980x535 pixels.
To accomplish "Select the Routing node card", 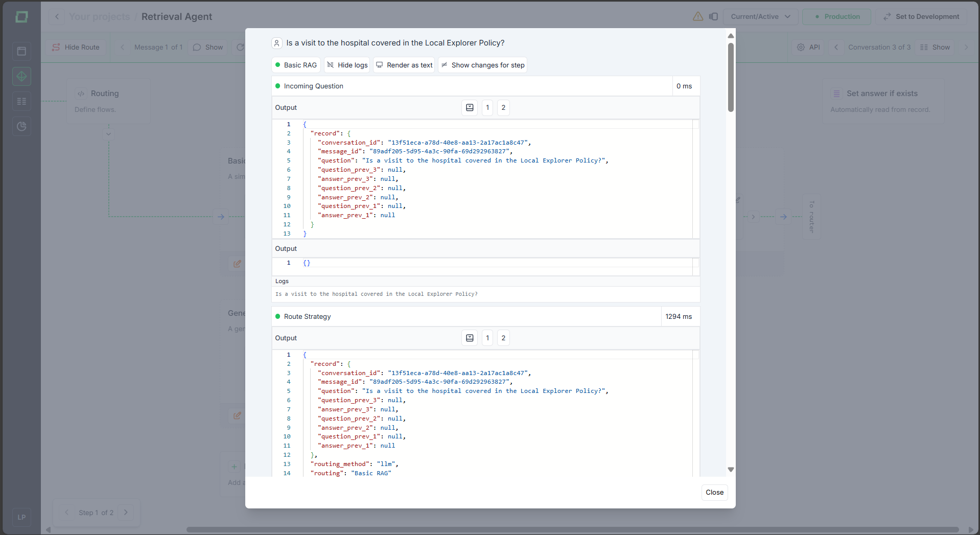I will [x=108, y=101].
